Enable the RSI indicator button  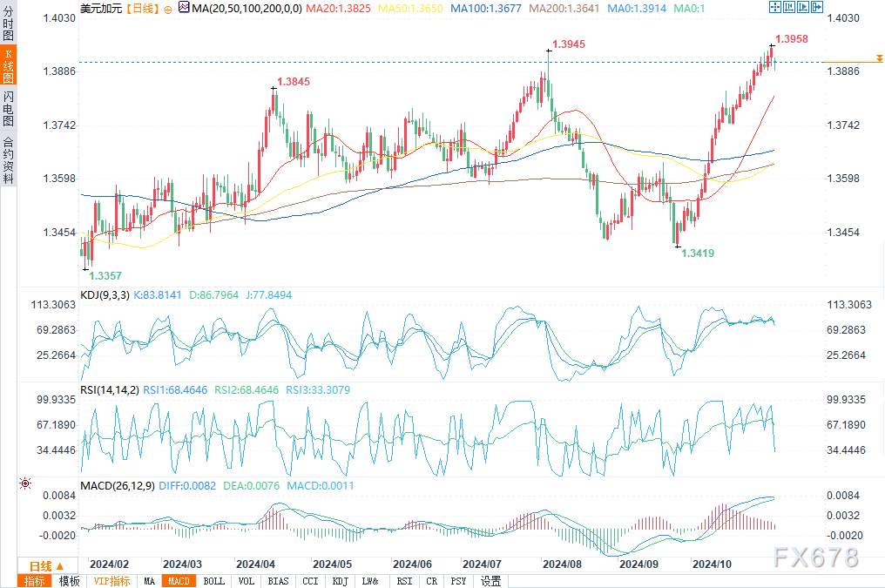tap(404, 581)
